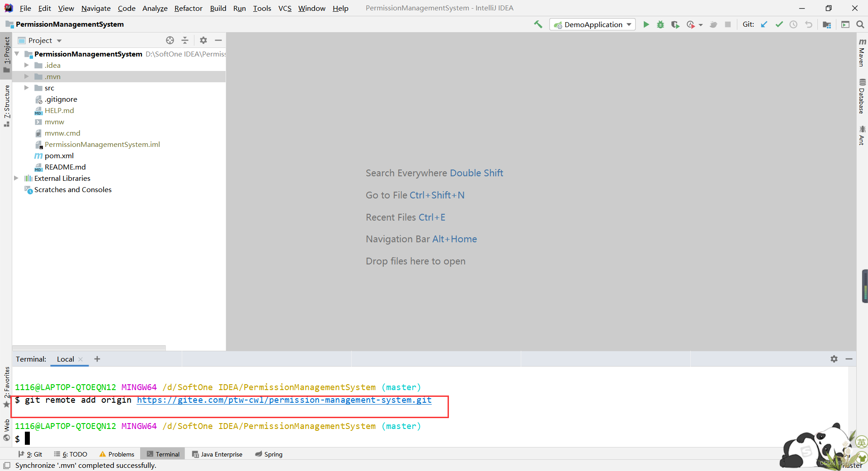Viewport: 868px width, 471px height.
Task: Open the Ant tool window
Action: point(862,135)
